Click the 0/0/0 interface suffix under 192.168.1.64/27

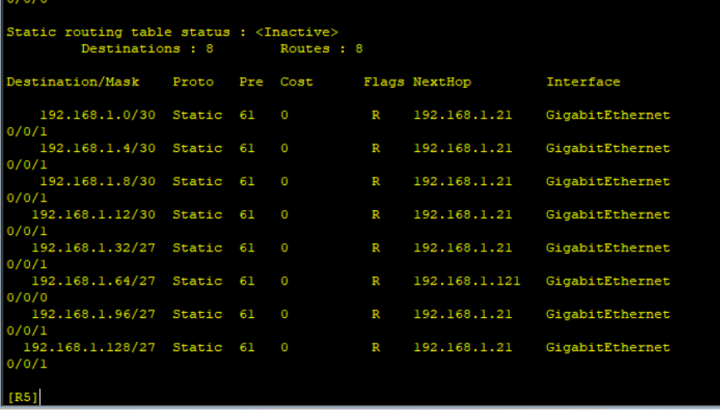pos(27,298)
